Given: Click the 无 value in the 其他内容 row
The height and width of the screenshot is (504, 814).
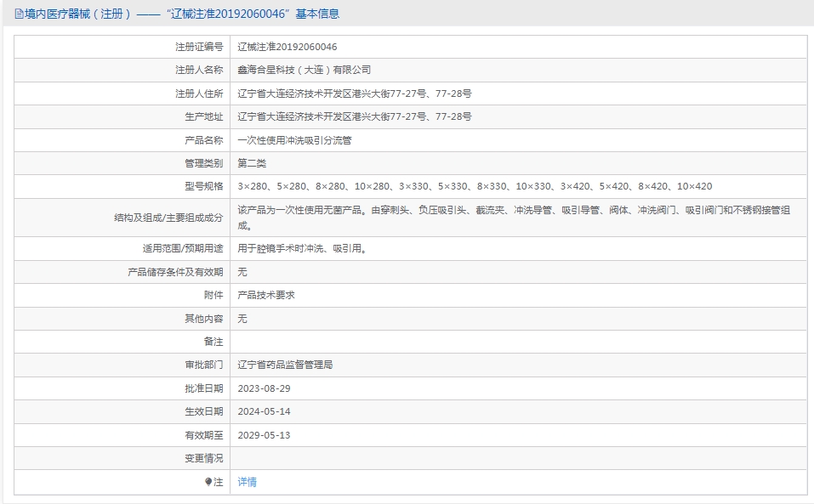Looking at the screenshot, I should 242,319.
